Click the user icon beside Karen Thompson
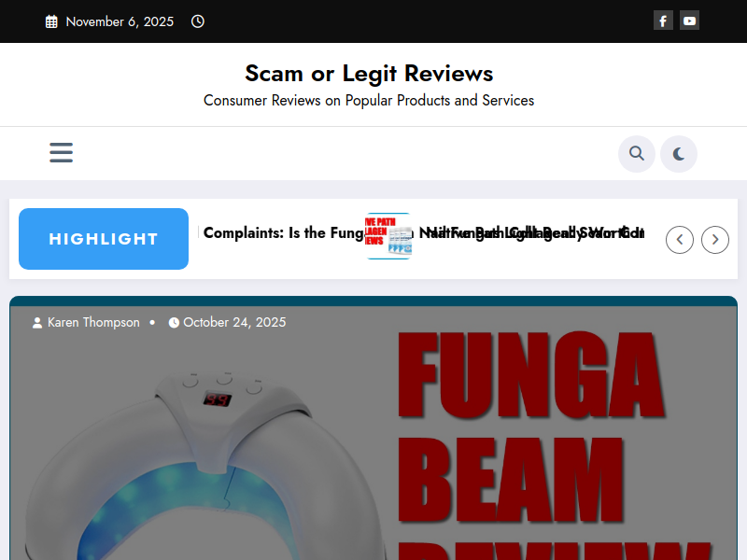The height and width of the screenshot is (560, 747). (x=37, y=323)
